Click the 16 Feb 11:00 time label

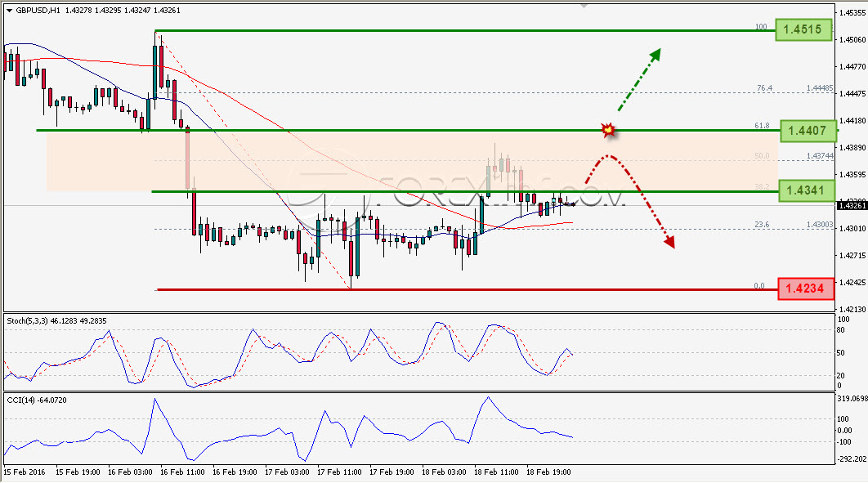(x=183, y=472)
